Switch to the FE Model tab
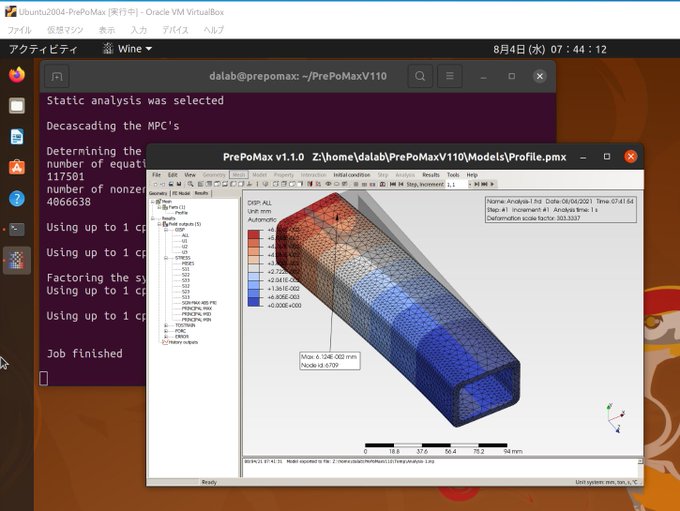The image size is (680, 511). click(181, 193)
